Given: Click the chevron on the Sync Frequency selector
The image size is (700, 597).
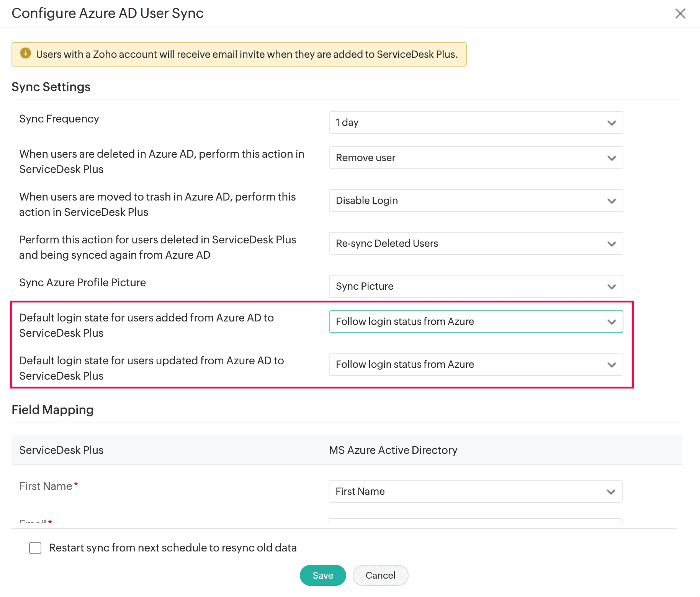Looking at the screenshot, I should pos(612,123).
